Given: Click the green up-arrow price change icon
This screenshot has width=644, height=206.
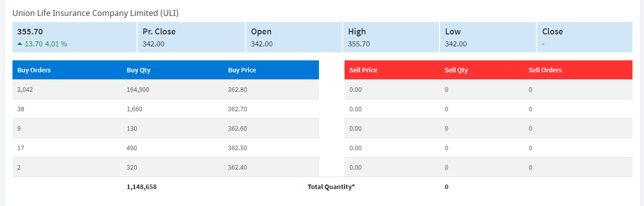Looking at the screenshot, I should coord(19,44).
